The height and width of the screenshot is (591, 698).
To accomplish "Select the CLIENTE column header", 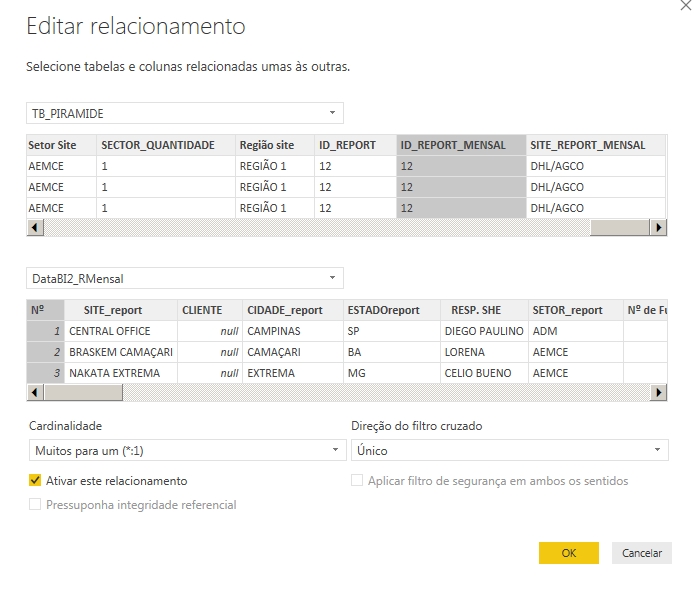I will (x=210, y=310).
